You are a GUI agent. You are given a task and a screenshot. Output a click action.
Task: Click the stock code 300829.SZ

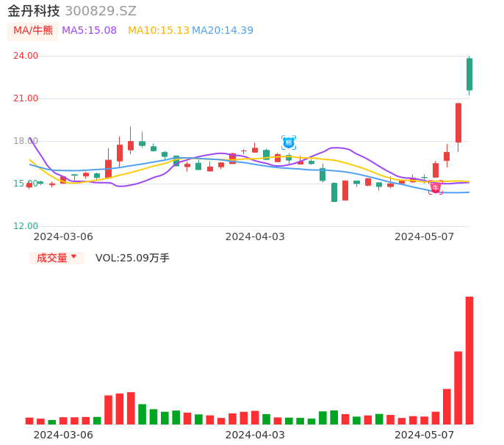coord(101,11)
